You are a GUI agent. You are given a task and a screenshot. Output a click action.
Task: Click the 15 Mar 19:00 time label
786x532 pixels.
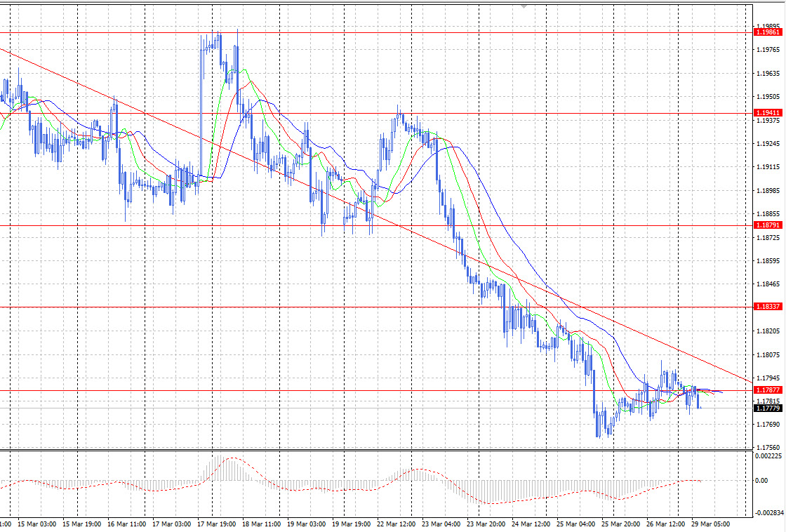point(81,524)
